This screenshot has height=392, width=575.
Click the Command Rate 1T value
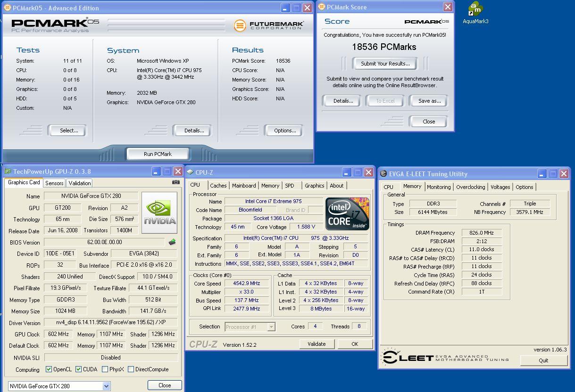(481, 292)
